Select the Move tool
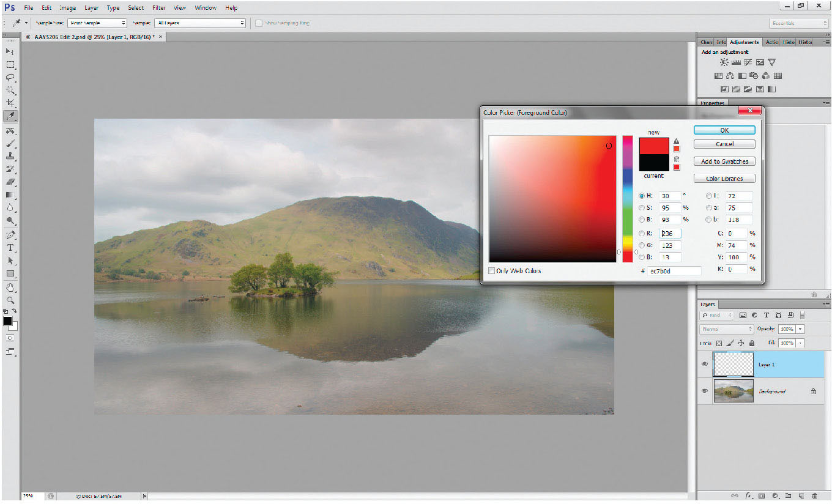Viewport: 832px width, 504px height. [x=10, y=51]
